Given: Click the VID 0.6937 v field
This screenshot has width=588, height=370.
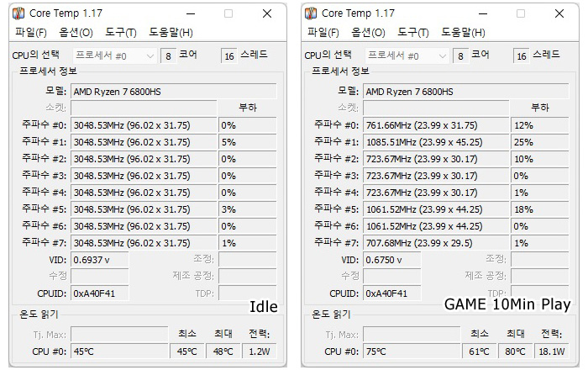Looking at the screenshot, I should pos(99,260).
